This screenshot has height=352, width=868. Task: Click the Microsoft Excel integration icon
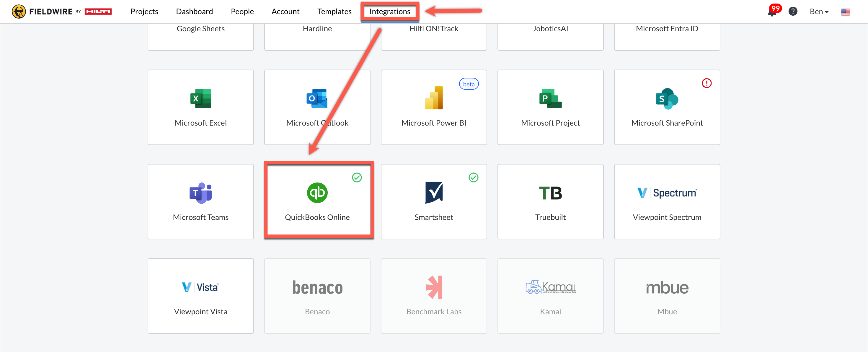coord(200,98)
